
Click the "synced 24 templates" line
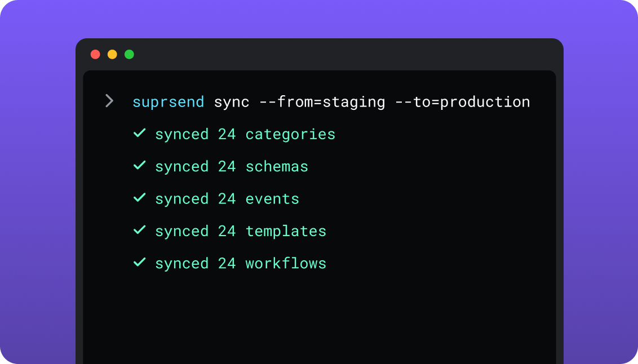point(241,232)
